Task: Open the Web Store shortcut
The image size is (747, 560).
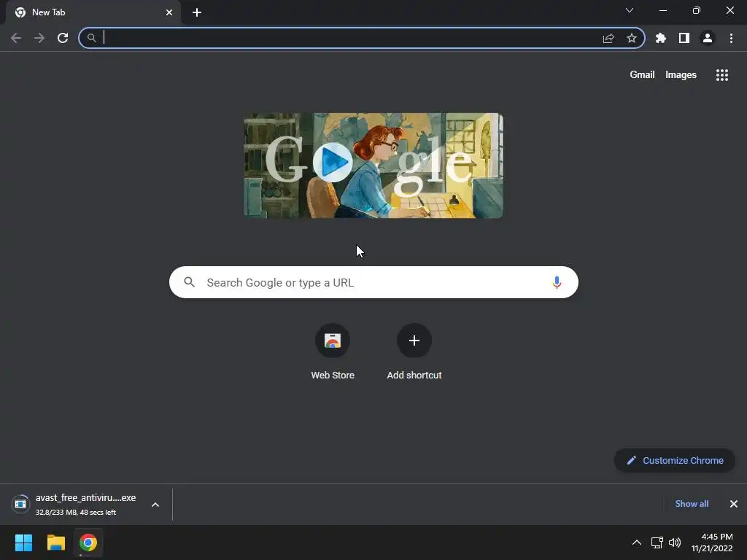Action: point(333,351)
